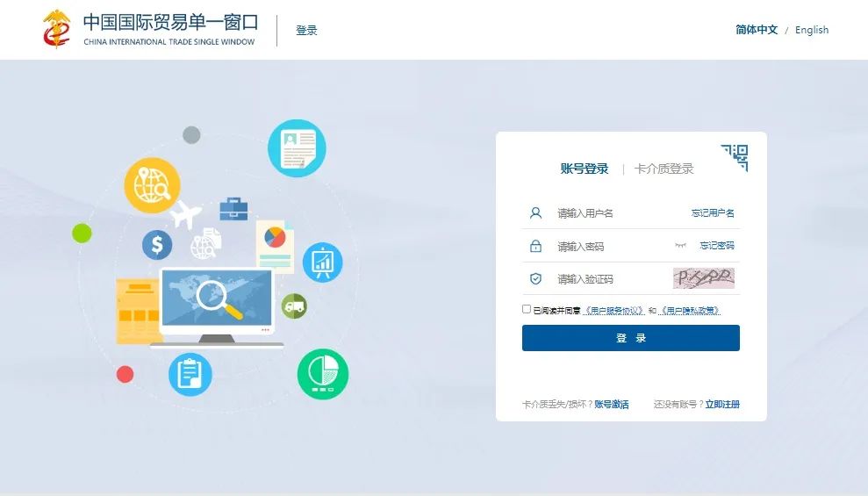The height and width of the screenshot is (496, 868).
Task: Click the China International Trade Single Window logo
Action: point(150,30)
